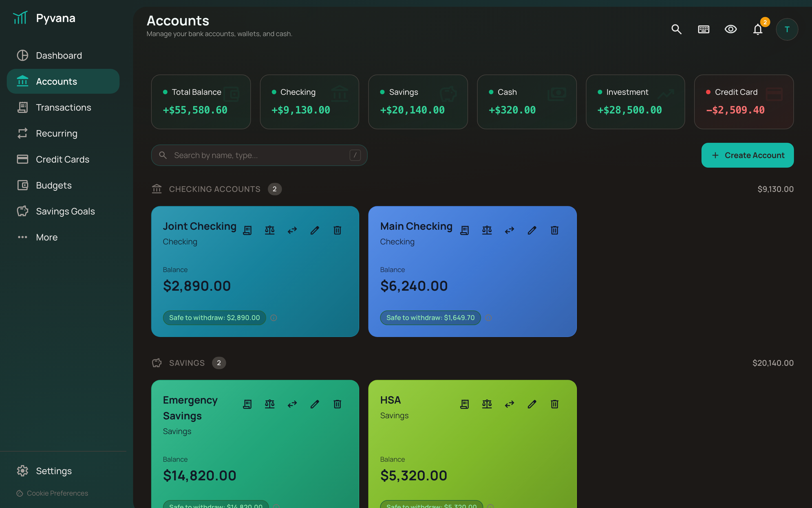Show Joint Checking safe-to-withdraw info

click(274, 318)
